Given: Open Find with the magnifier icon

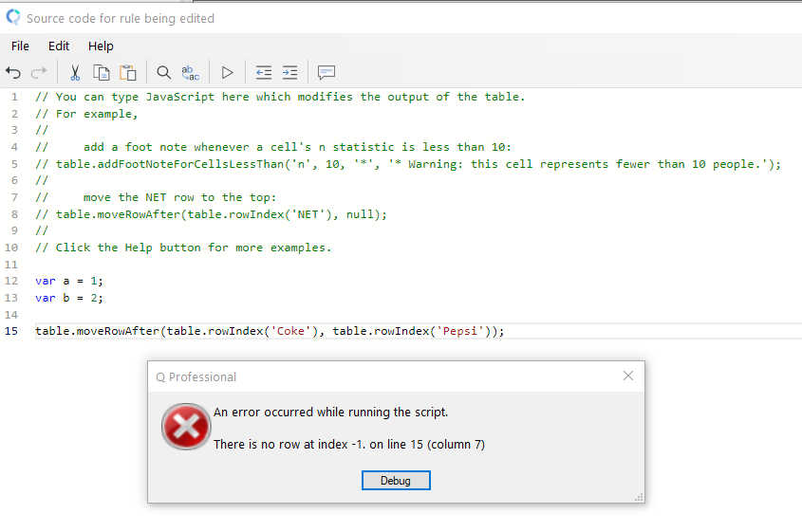Looking at the screenshot, I should (163, 72).
